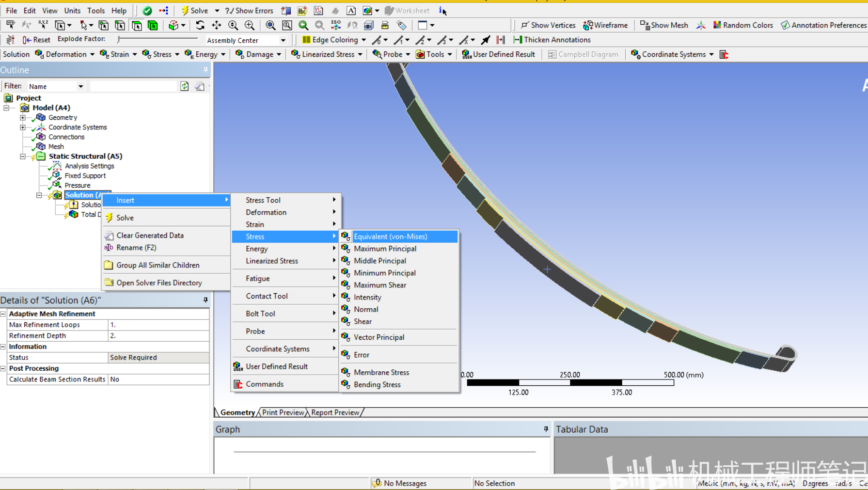The height and width of the screenshot is (490, 868).
Task: Click the Commands icon after Coordinate Systems
Action: [x=724, y=54]
